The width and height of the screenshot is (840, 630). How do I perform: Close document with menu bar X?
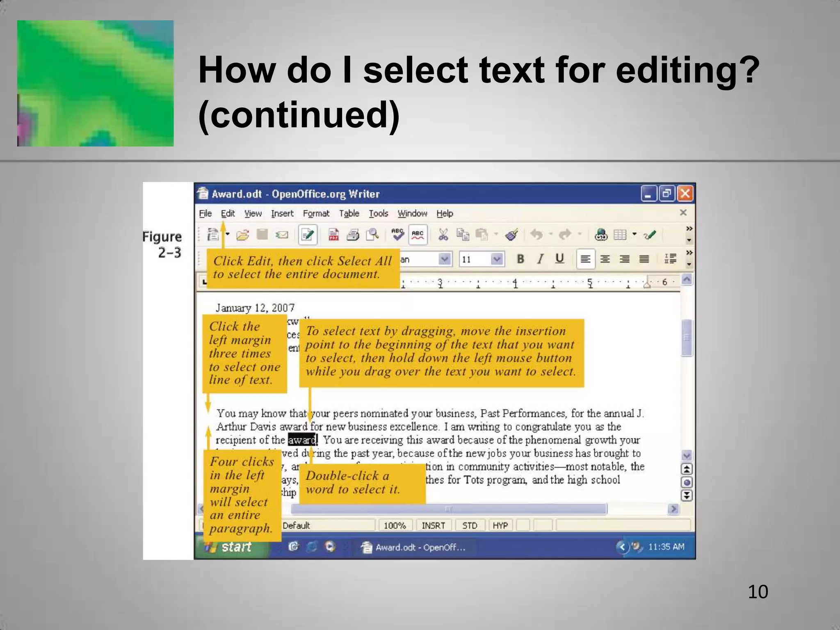point(683,212)
